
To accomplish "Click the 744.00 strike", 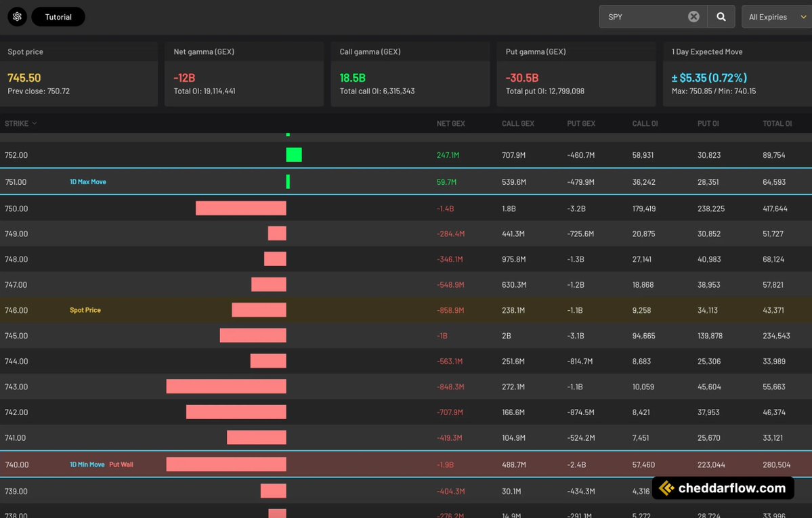I will tap(16, 361).
